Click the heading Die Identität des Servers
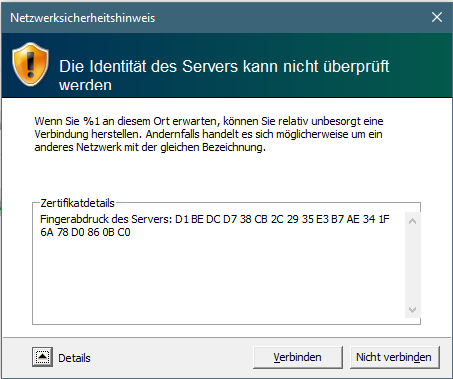 [x=224, y=75]
